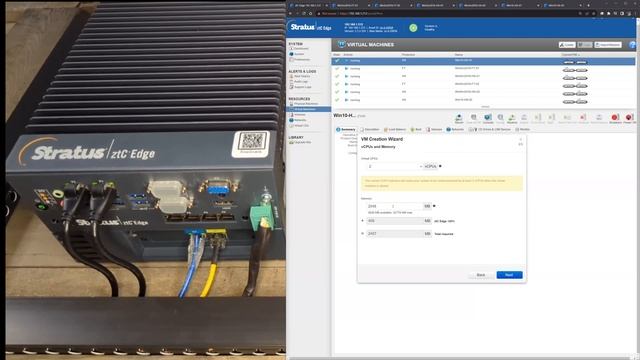640x360 pixels.
Task: Click the Shutdown toolbar icon
Action: tap(615, 119)
